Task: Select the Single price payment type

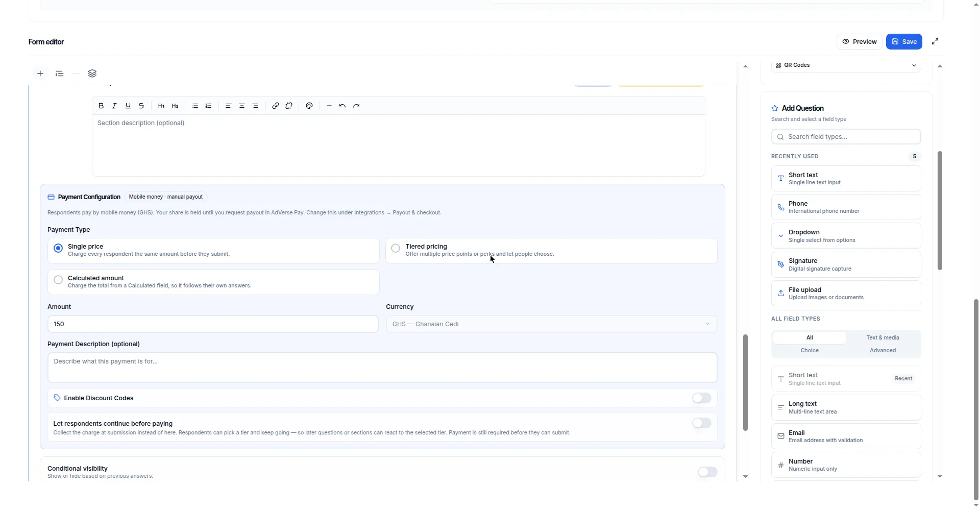Action: point(213,251)
